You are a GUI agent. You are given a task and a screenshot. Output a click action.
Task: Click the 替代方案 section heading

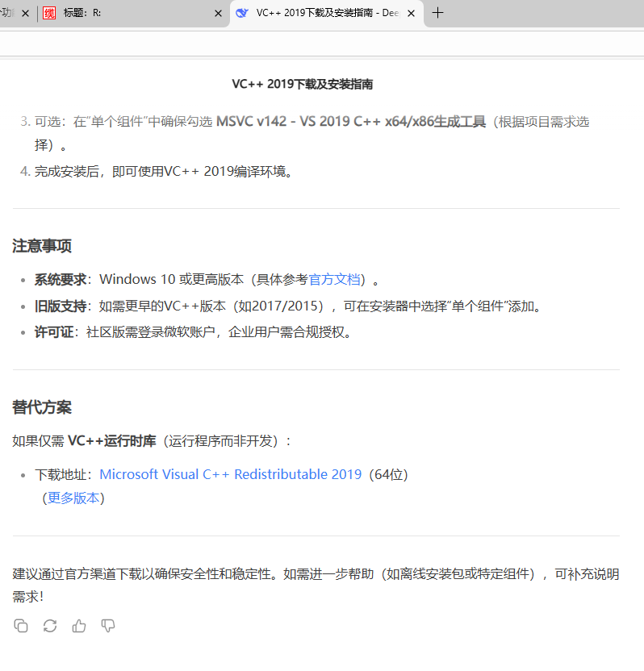(42, 407)
